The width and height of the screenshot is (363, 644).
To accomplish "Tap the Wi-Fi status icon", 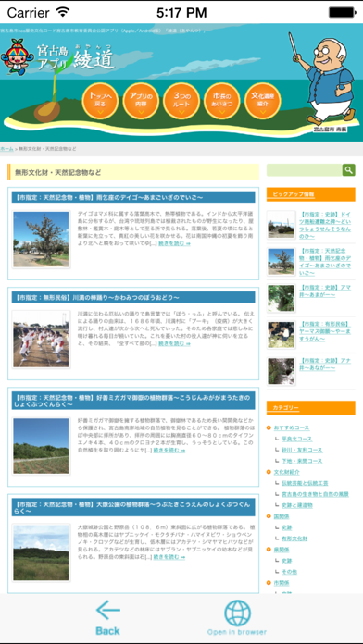I will [63, 12].
